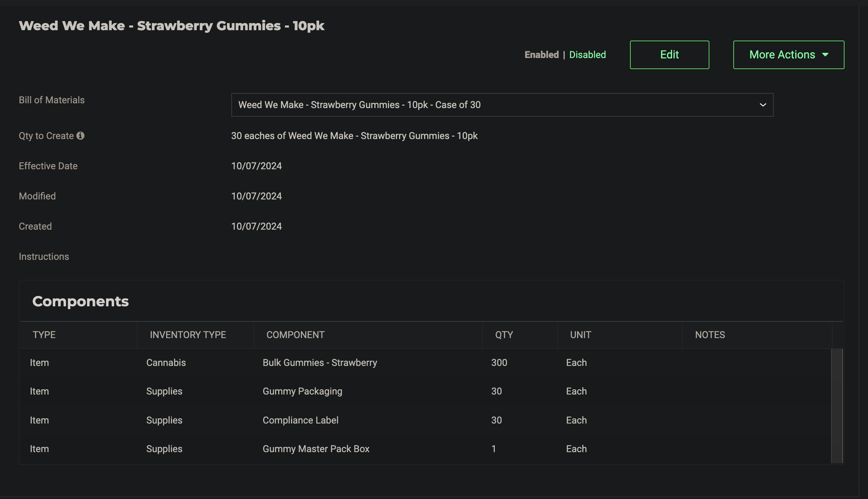This screenshot has width=868, height=499.
Task: Set status to Enabled
Action: 541,55
